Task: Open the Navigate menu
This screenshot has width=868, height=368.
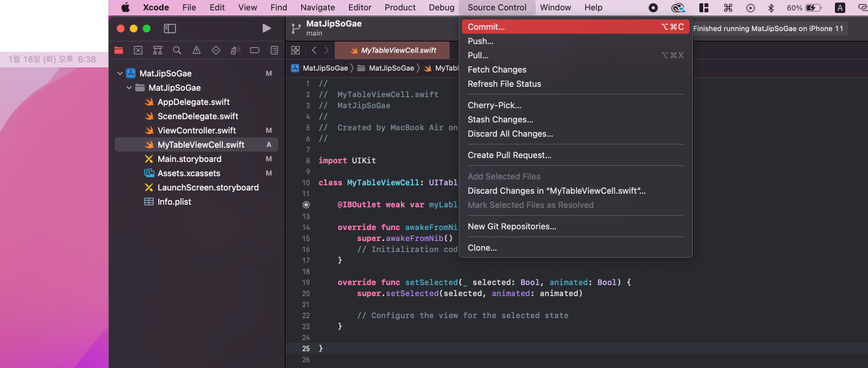Action: tap(318, 7)
